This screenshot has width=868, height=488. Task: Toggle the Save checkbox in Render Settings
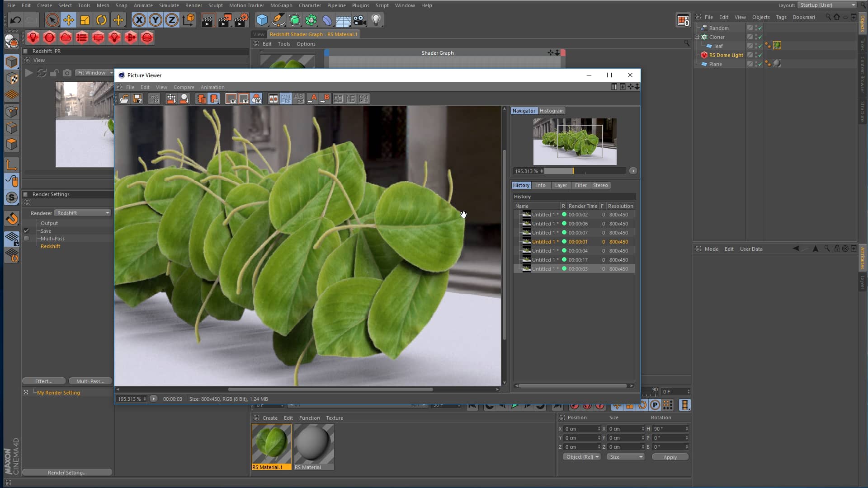[26, 230]
